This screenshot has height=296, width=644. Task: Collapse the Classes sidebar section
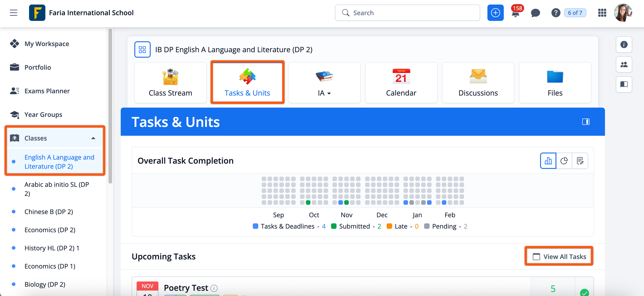(93, 138)
